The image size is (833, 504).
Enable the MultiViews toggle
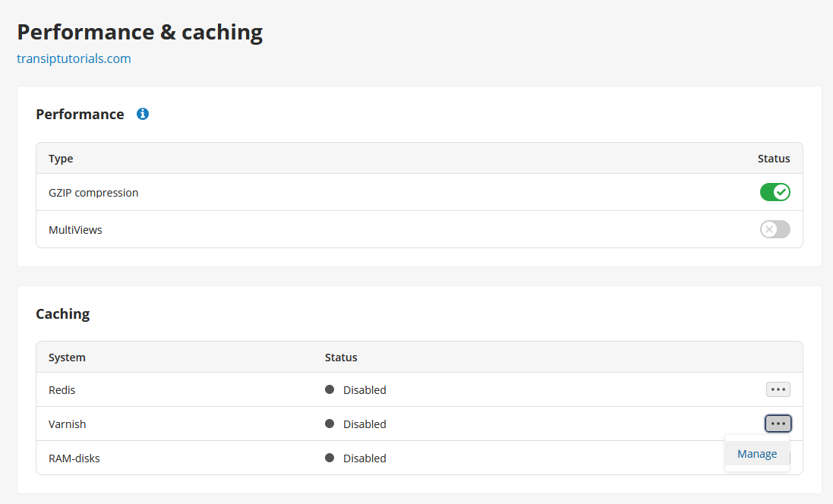pos(775,229)
